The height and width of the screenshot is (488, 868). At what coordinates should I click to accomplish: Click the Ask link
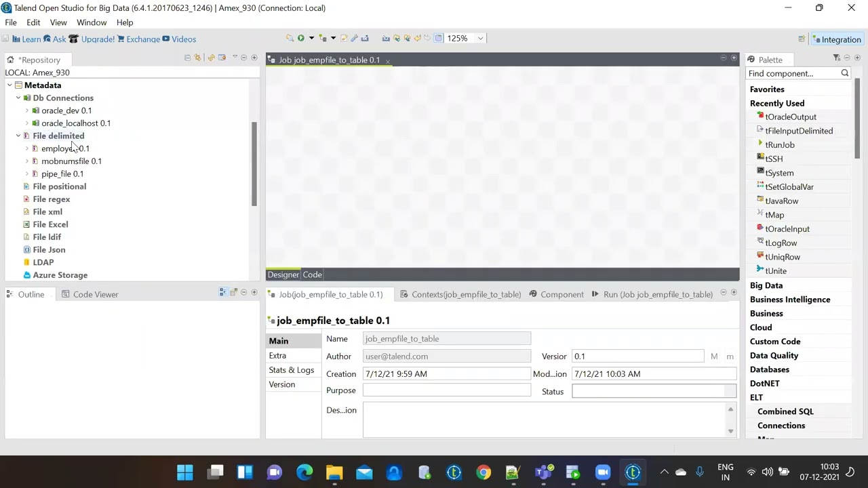[x=55, y=39]
